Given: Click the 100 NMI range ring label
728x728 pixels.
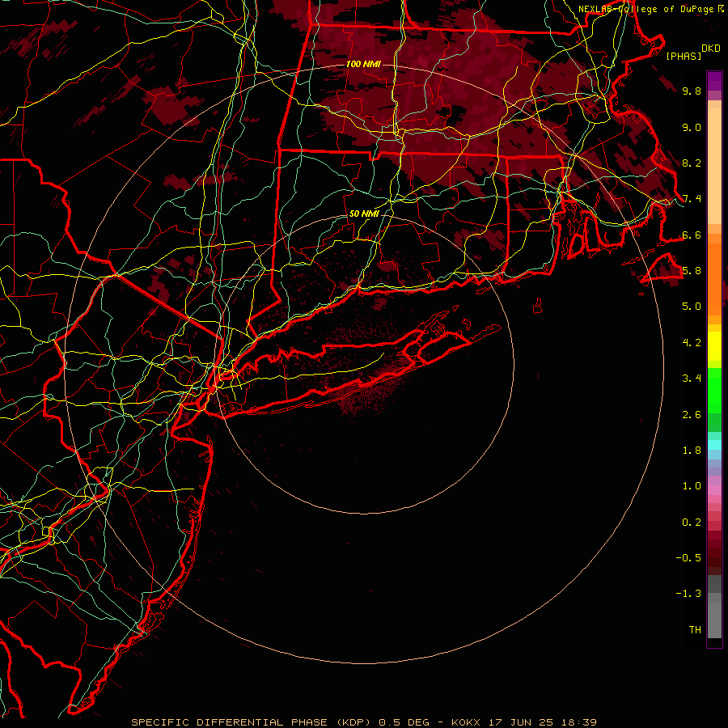Looking at the screenshot, I should click(363, 64).
